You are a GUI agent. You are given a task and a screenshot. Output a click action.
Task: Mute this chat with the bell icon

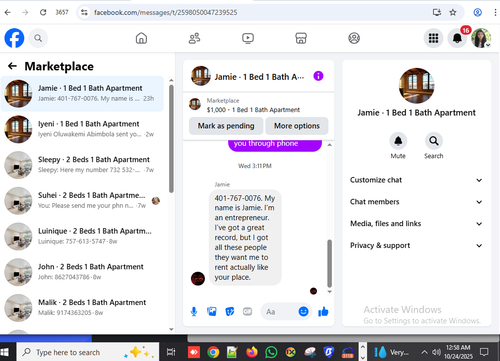pyautogui.click(x=398, y=141)
